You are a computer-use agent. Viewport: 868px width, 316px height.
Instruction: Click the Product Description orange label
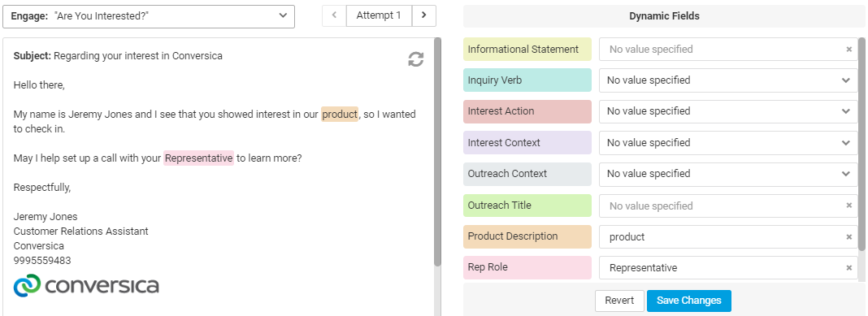527,236
